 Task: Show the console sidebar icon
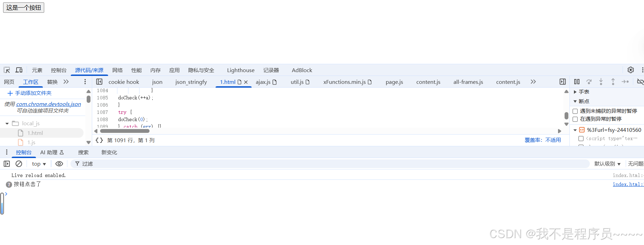pyautogui.click(x=7, y=164)
